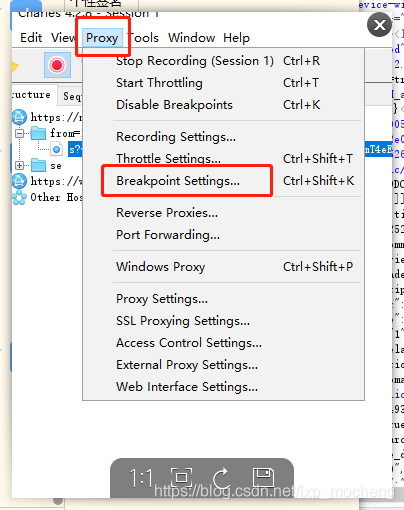Click the red record button in toolbar
Image resolution: width=404 pixels, height=510 pixels.
(x=57, y=65)
